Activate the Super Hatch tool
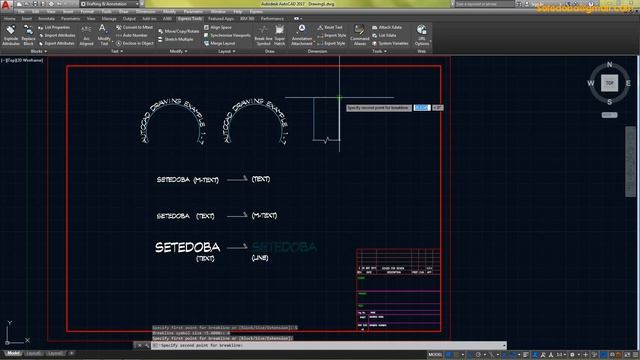 click(280, 36)
